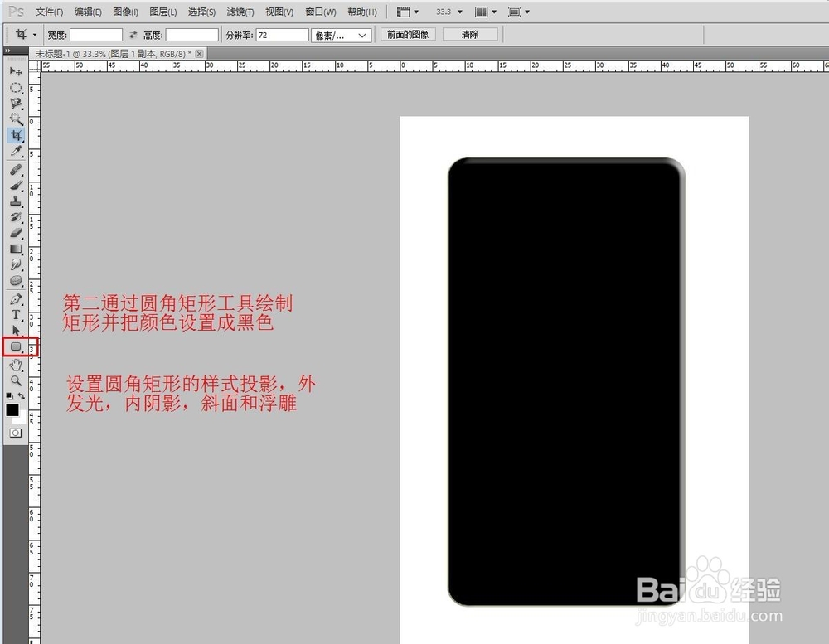Open the arrange documents dropdown
This screenshot has width=829, height=644.
click(485, 12)
